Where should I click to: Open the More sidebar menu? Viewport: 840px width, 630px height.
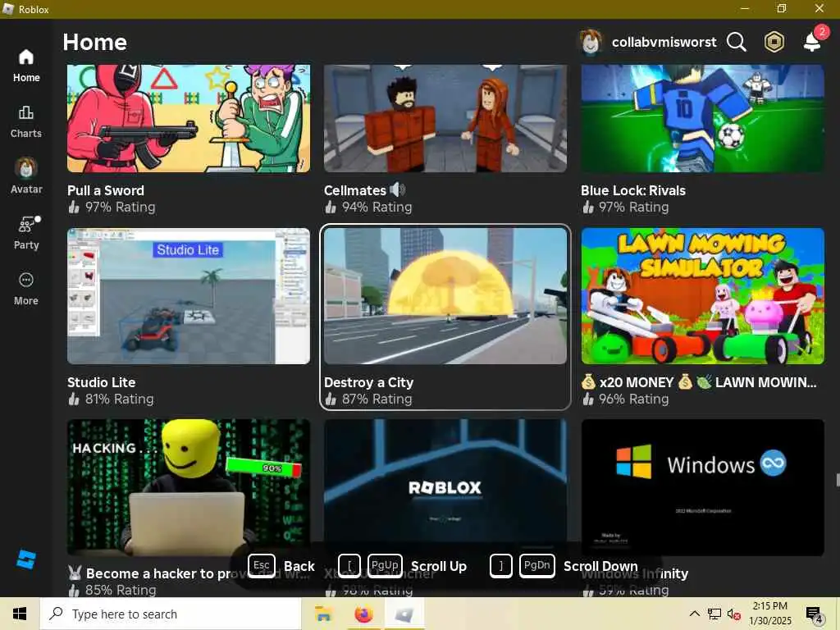(x=25, y=289)
